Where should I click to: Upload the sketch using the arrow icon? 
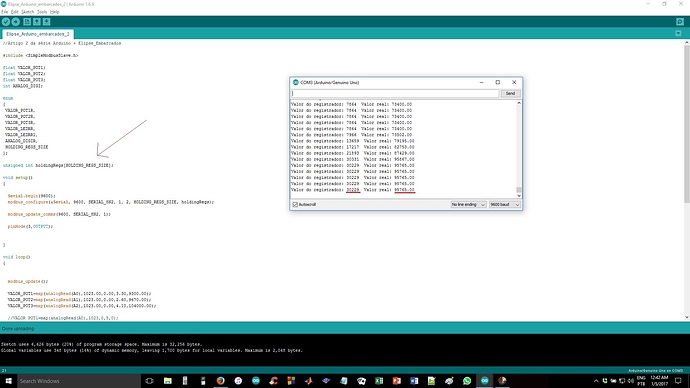(16, 22)
